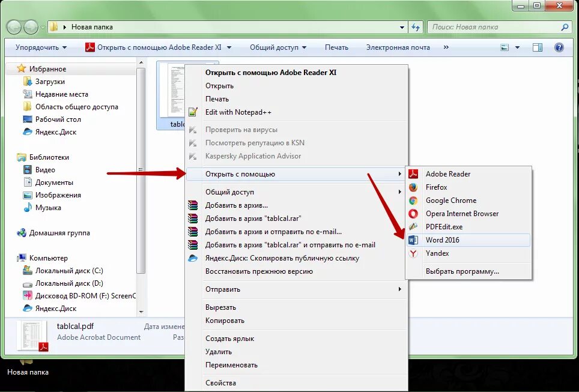Open the Help question mark icon

(x=559, y=47)
